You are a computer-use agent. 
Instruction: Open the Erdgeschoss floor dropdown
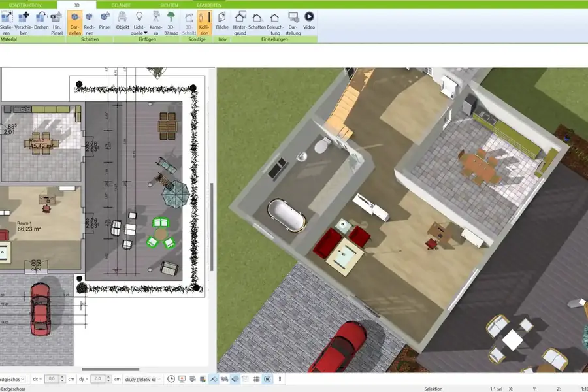(23, 379)
